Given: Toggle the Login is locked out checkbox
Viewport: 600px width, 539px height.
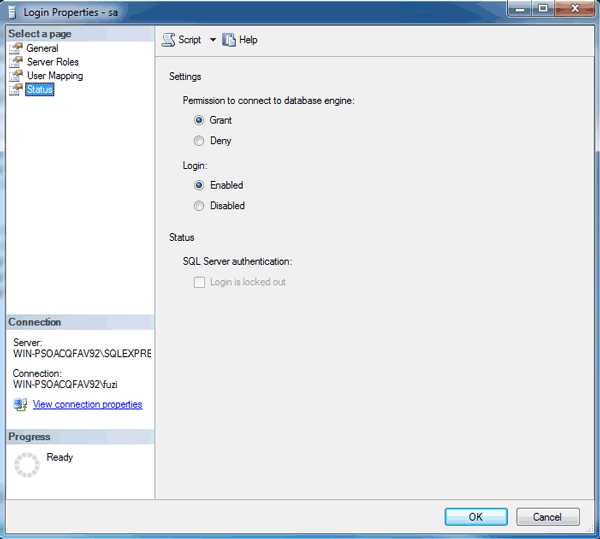Looking at the screenshot, I should coord(199,283).
